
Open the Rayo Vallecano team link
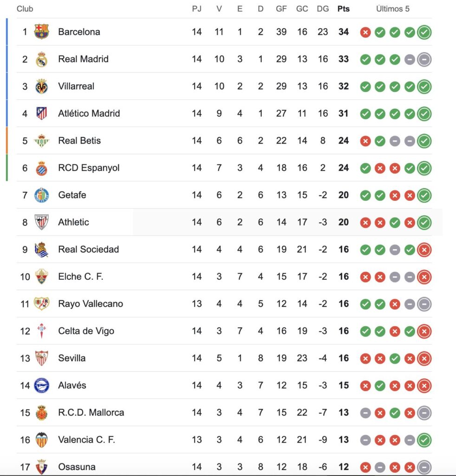coord(91,304)
